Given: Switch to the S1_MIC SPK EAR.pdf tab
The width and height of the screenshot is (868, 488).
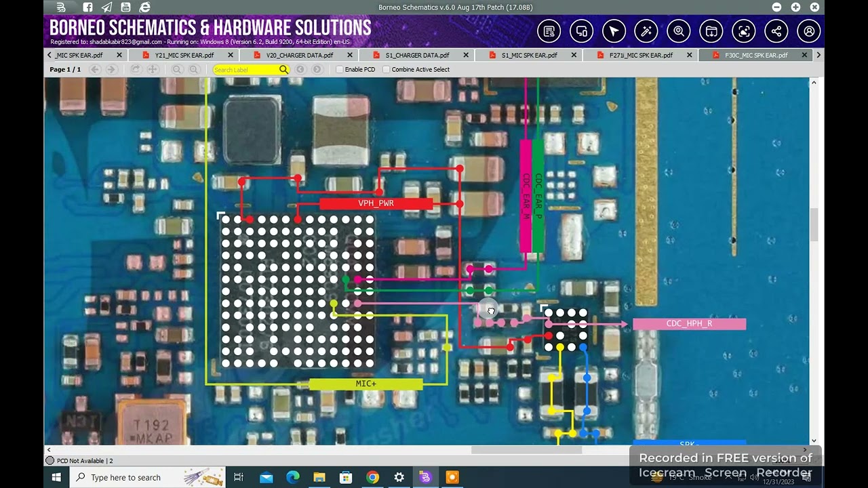Looking at the screenshot, I should [529, 55].
